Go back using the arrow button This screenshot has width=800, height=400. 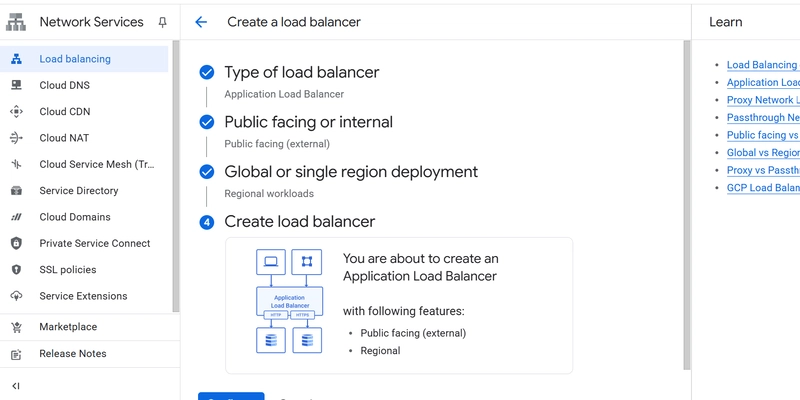tap(201, 22)
